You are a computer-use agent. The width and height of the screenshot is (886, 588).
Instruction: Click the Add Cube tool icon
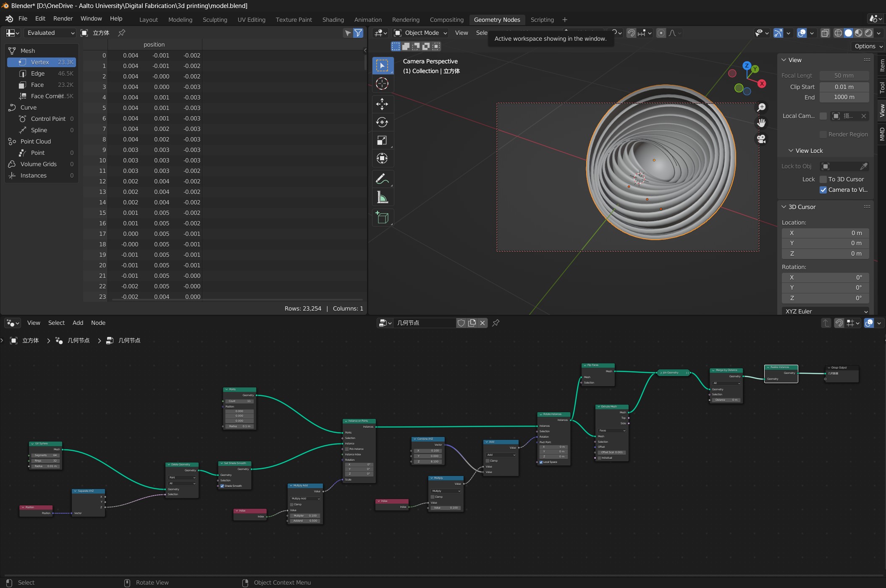382,217
